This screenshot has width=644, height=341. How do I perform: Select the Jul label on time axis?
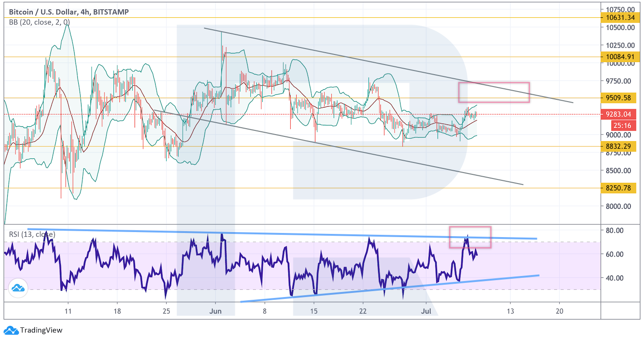point(426,311)
